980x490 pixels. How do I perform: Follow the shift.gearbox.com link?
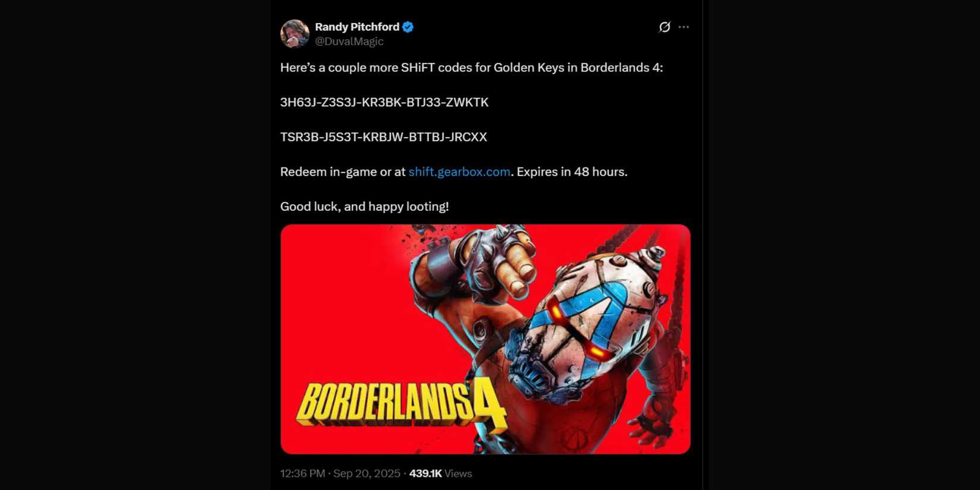pyautogui.click(x=459, y=172)
